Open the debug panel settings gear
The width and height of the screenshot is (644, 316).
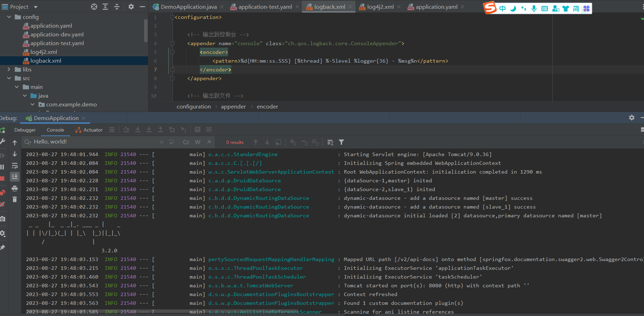pyautogui.click(x=631, y=118)
